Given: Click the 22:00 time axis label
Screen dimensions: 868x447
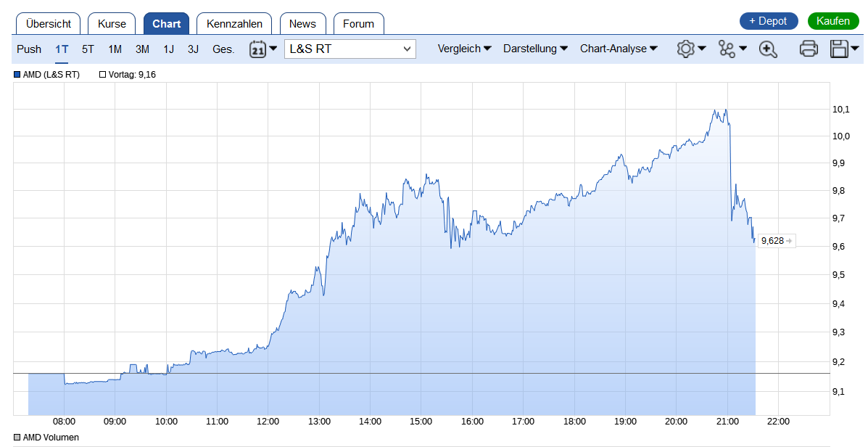Looking at the screenshot, I should tap(778, 422).
